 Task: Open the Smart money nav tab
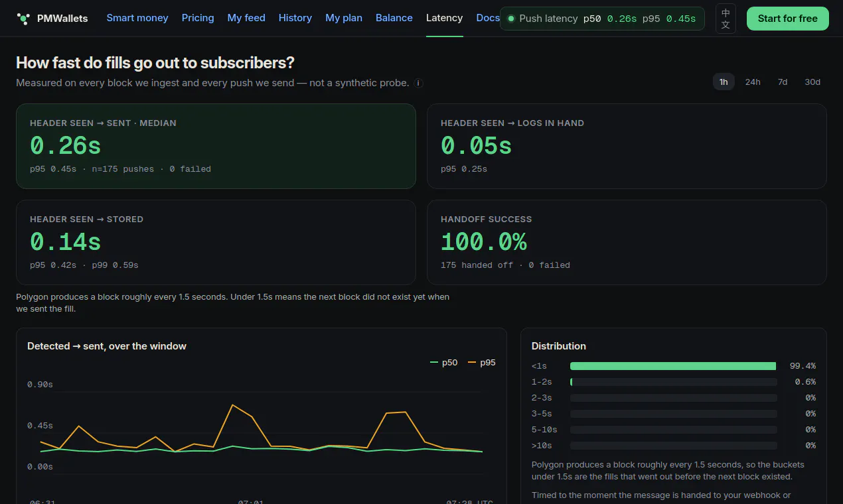[137, 18]
